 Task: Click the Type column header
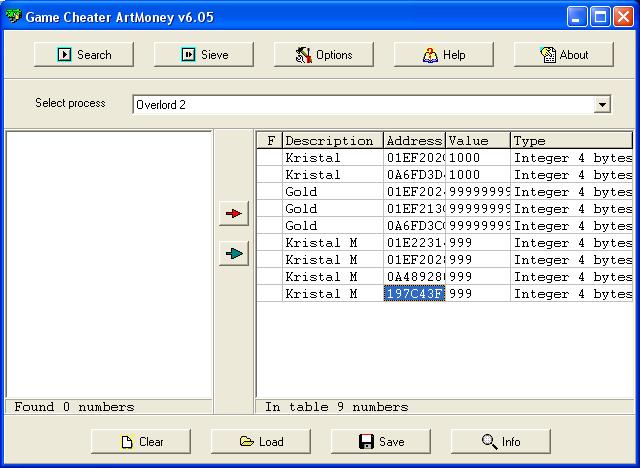point(571,141)
